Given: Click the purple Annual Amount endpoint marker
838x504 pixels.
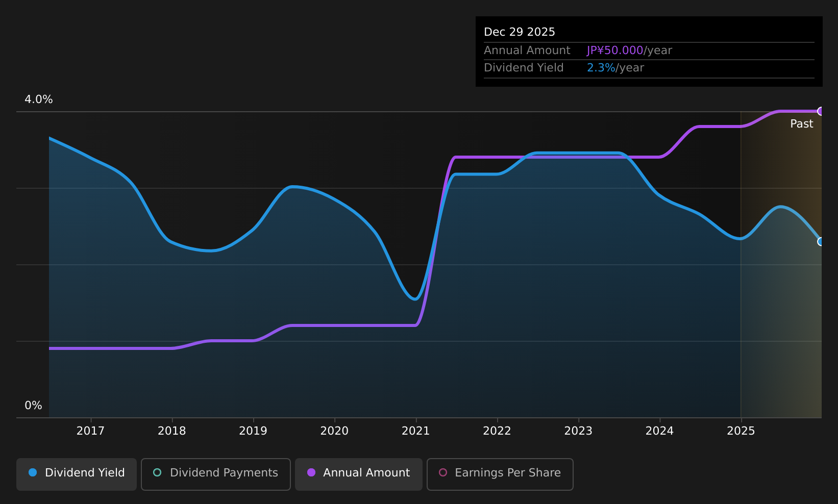Looking at the screenshot, I should [x=821, y=111].
